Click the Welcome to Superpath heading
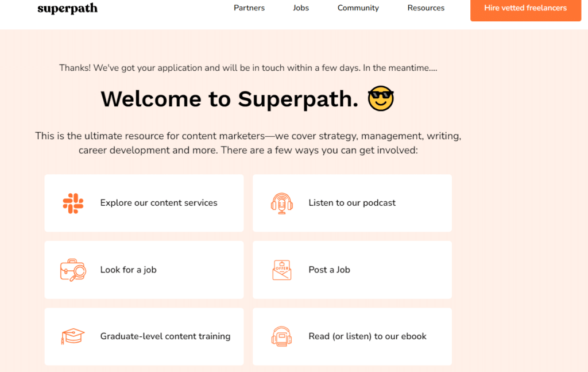The image size is (588, 372). pyautogui.click(x=230, y=99)
